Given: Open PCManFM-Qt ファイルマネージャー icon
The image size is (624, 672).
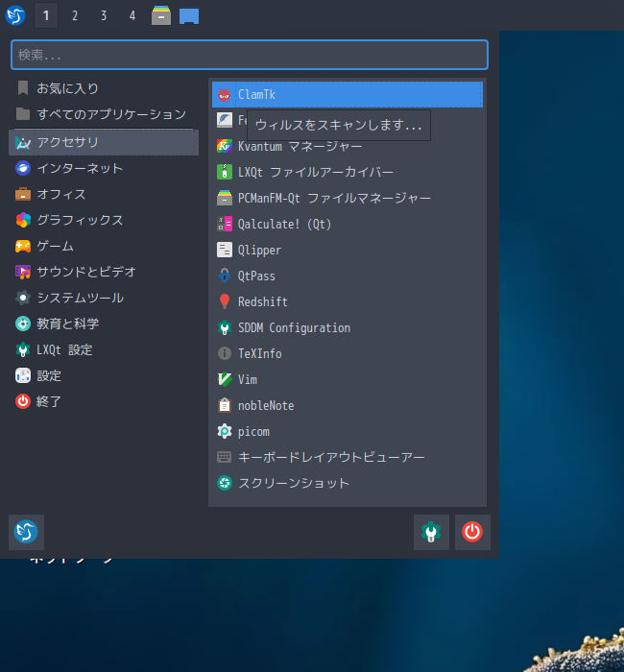Looking at the screenshot, I should tap(225, 198).
